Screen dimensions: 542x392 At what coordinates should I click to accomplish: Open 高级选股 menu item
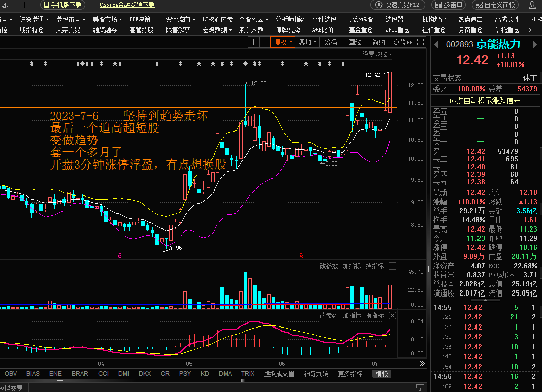(x=361, y=19)
